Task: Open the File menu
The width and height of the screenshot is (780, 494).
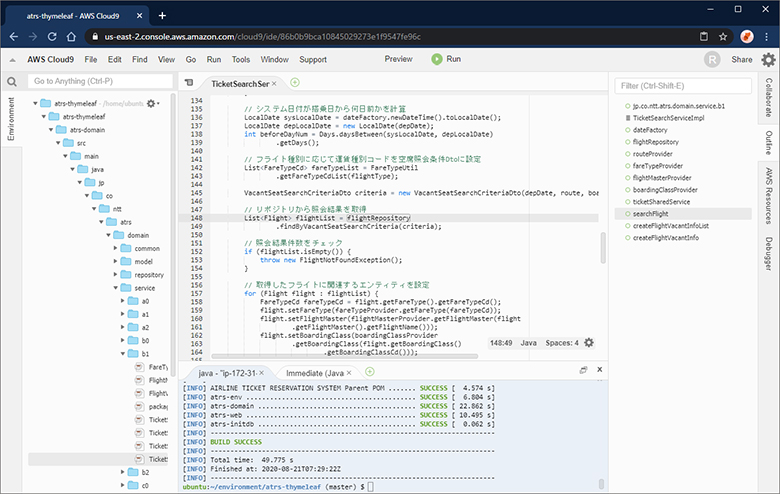Action: coord(91,60)
